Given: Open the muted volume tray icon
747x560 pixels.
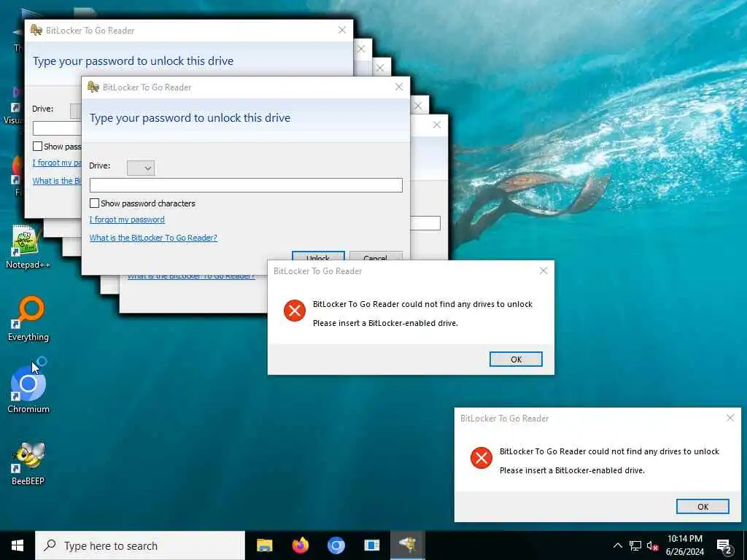Looking at the screenshot, I should pyautogui.click(x=652, y=545).
